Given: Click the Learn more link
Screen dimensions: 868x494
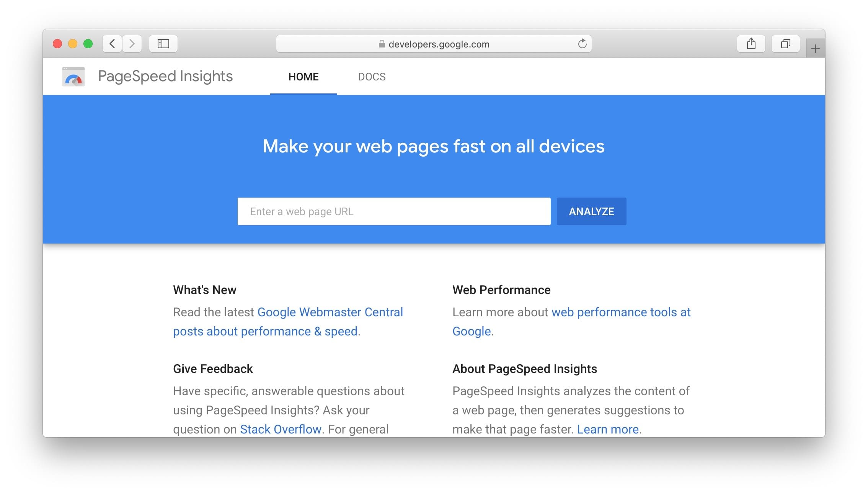Looking at the screenshot, I should 608,429.
